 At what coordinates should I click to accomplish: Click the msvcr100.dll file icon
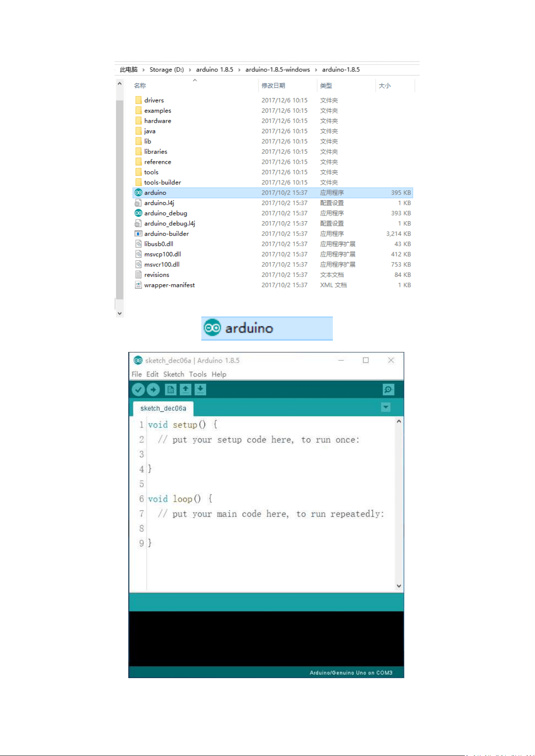click(x=138, y=264)
